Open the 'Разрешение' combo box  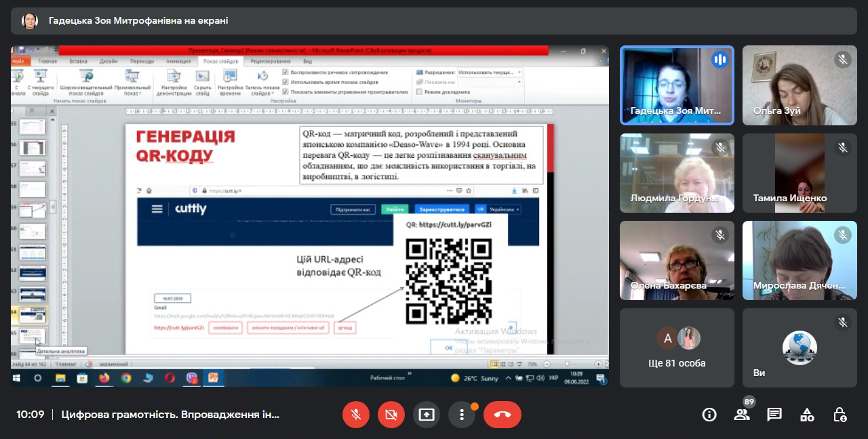point(490,72)
